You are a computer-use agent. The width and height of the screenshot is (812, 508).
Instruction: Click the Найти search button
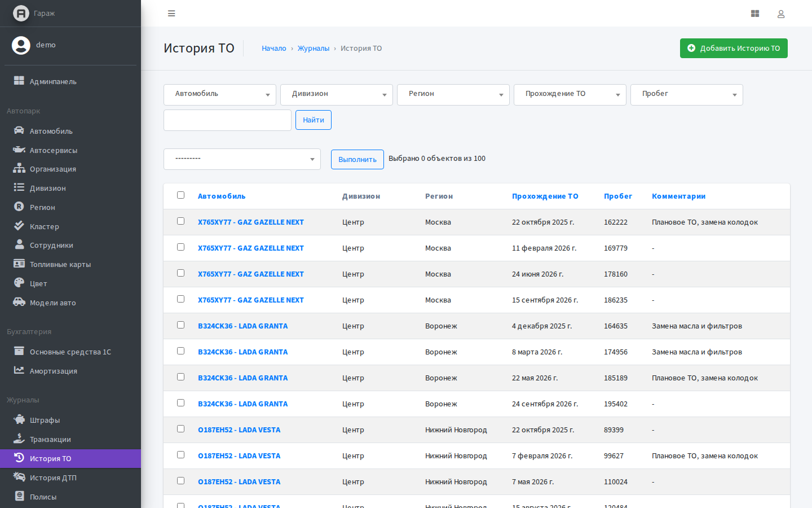pyautogui.click(x=314, y=120)
